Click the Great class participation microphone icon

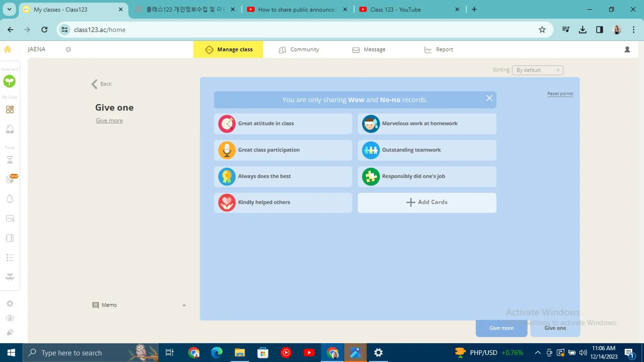click(x=227, y=150)
